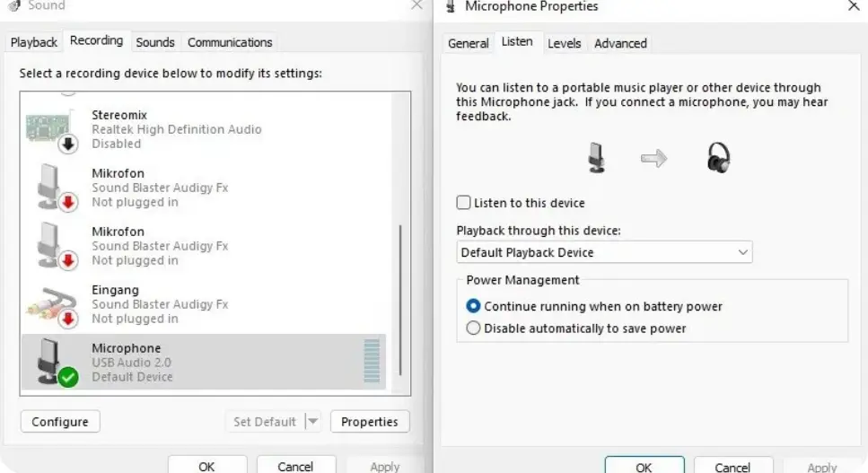Click the Properties button
This screenshot has width=868, height=473.
click(370, 422)
